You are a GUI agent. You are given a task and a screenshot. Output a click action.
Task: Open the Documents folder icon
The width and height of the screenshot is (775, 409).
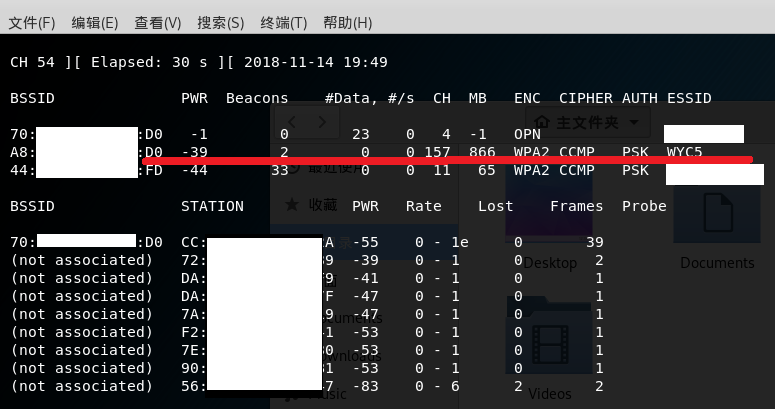[718, 215]
